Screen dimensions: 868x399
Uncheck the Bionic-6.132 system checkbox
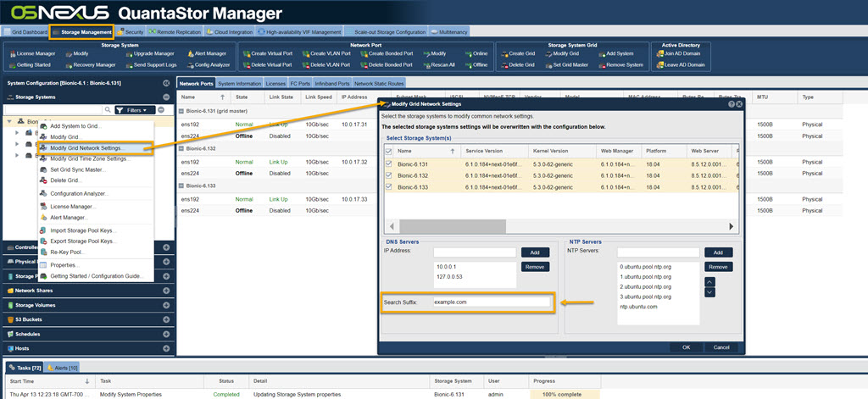tap(388, 175)
